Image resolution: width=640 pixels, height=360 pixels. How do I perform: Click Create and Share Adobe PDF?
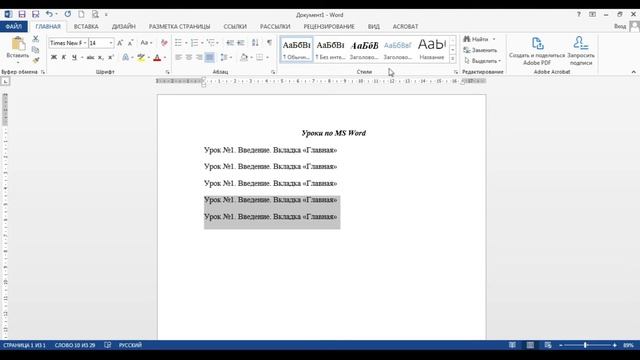[x=537, y=51]
